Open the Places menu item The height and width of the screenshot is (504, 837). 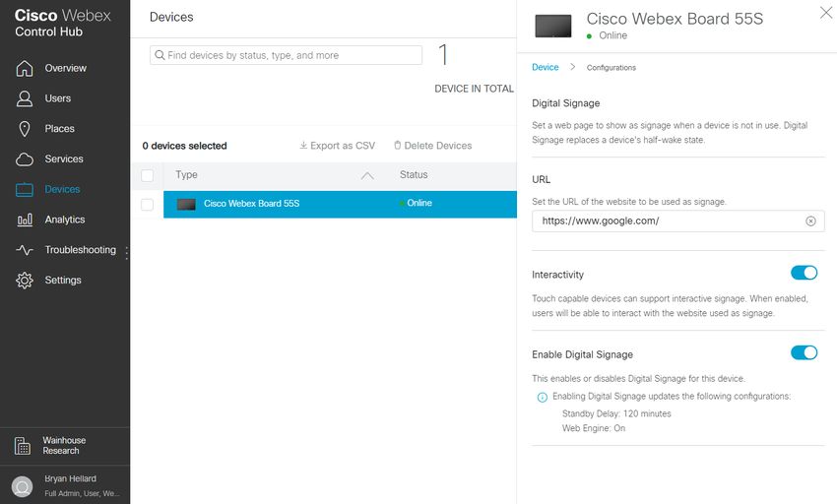click(x=59, y=129)
